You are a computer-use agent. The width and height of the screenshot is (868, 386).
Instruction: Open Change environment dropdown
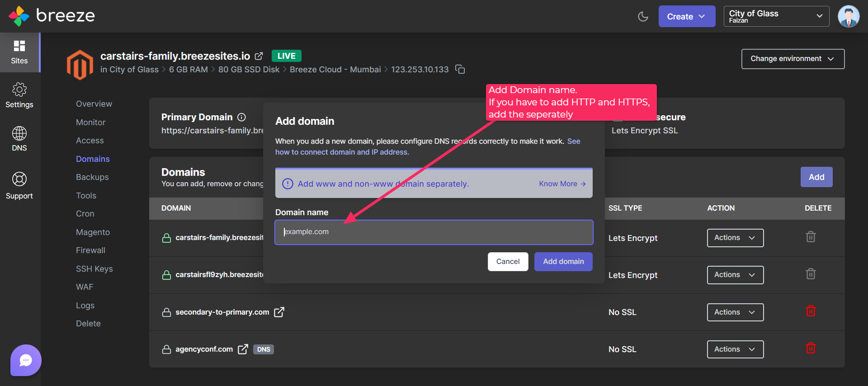click(x=793, y=59)
